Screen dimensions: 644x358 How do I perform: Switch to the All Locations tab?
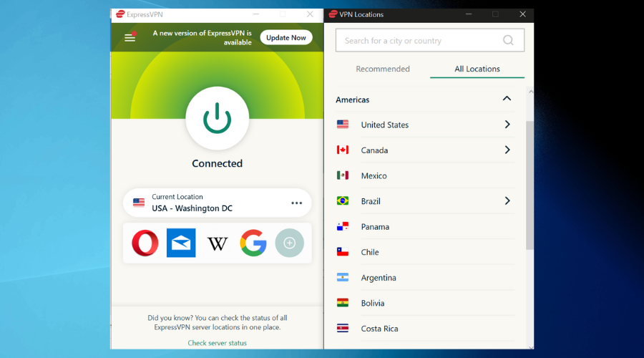[477, 69]
